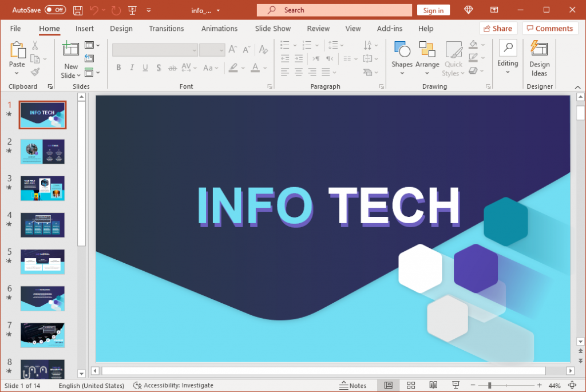Open the Animations ribbon tab
This screenshot has width=586, height=392.
pyautogui.click(x=219, y=28)
